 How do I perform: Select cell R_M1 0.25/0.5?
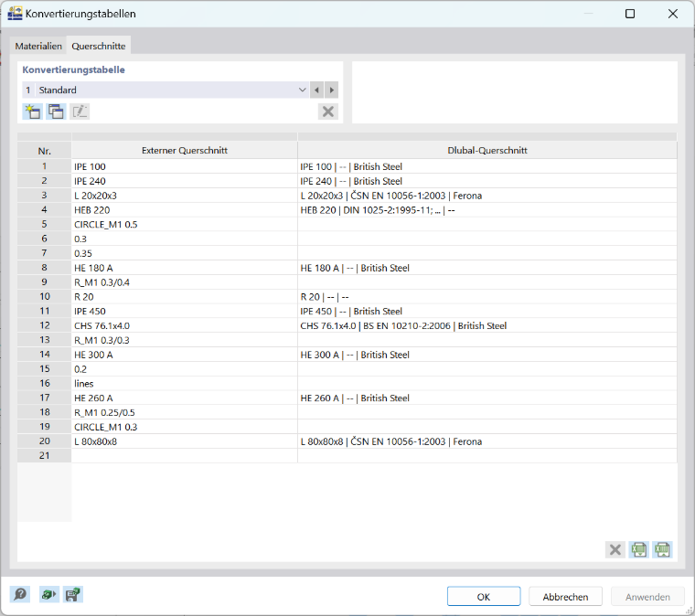tap(185, 412)
